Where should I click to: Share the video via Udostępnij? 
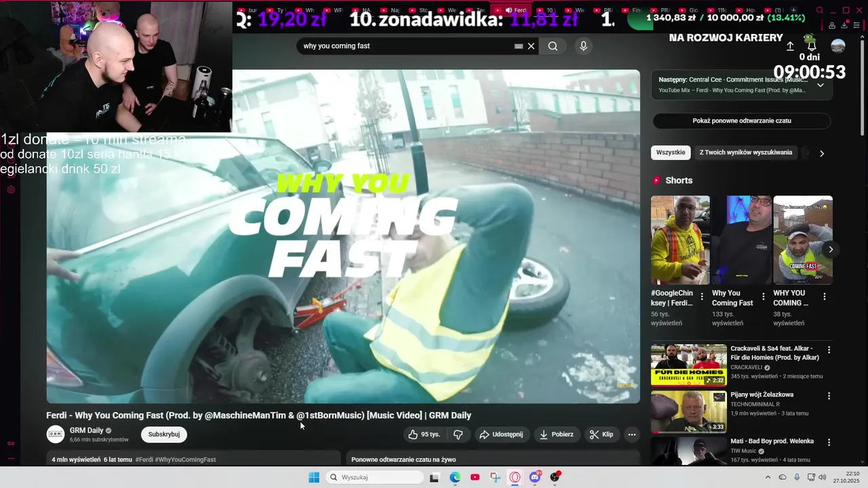click(501, 434)
